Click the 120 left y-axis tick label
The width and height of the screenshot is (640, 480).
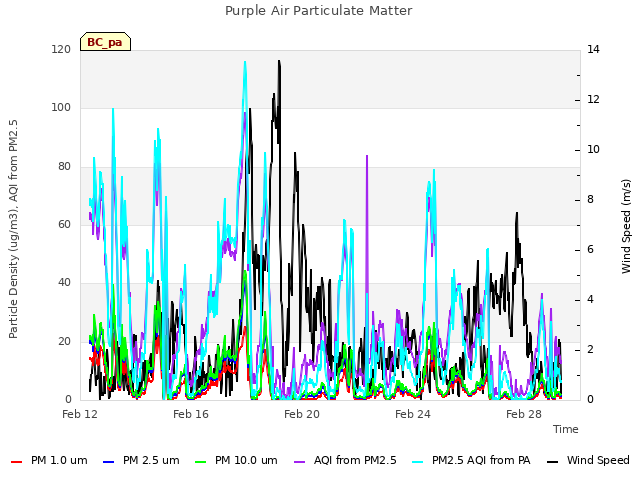click(x=61, y=49)
